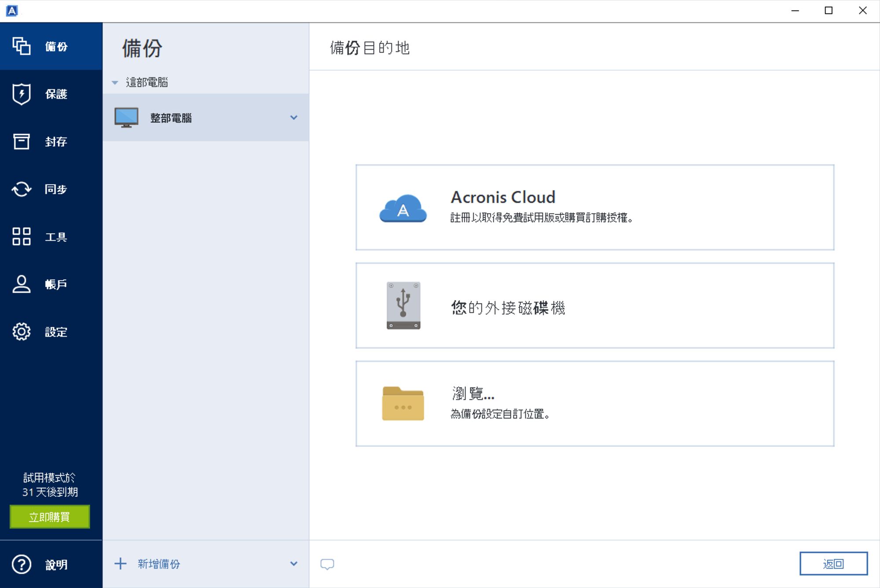880x588 pixels.
Task: Click the feedback speech bubble icon
Action: pos(327,564)
